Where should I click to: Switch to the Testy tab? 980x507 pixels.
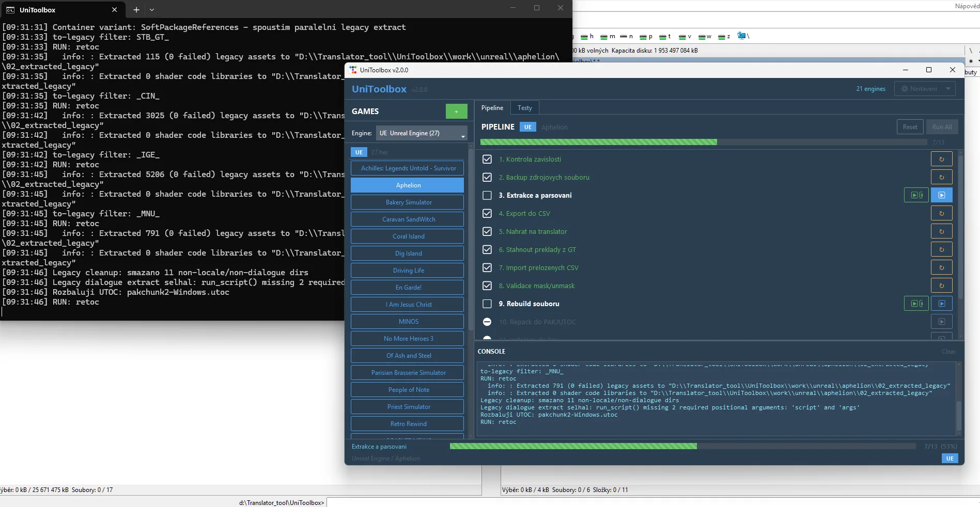click(x=524, y=108)
